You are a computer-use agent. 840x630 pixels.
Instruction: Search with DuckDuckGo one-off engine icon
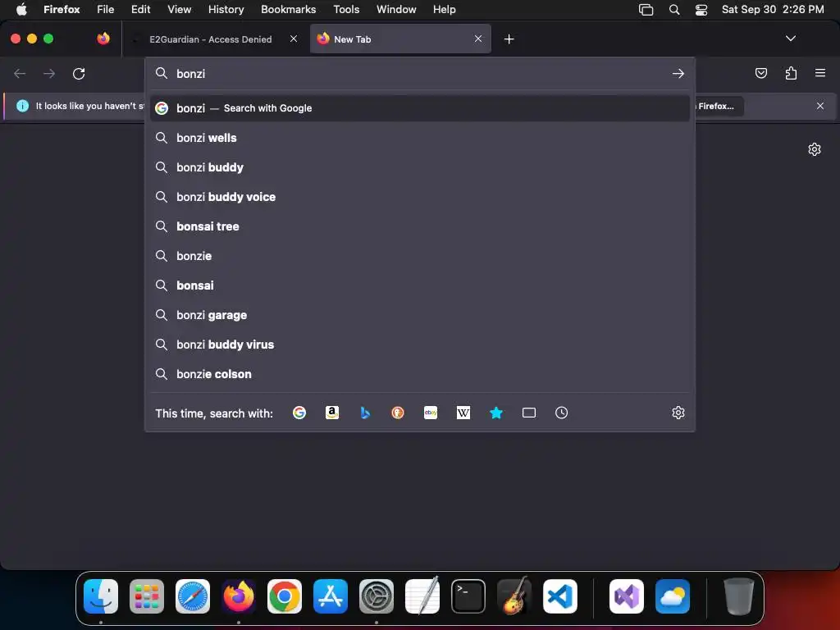[398, 413]
